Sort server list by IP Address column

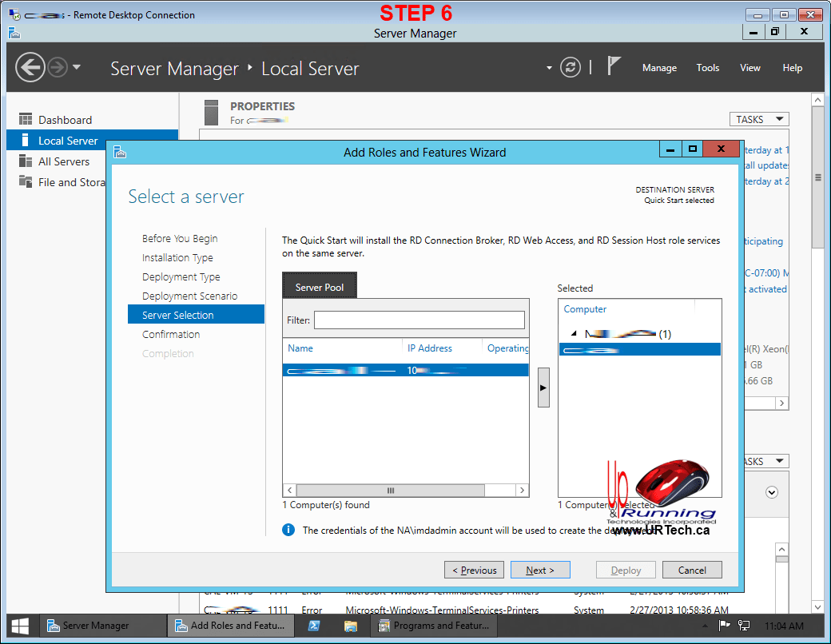point(430,348)
